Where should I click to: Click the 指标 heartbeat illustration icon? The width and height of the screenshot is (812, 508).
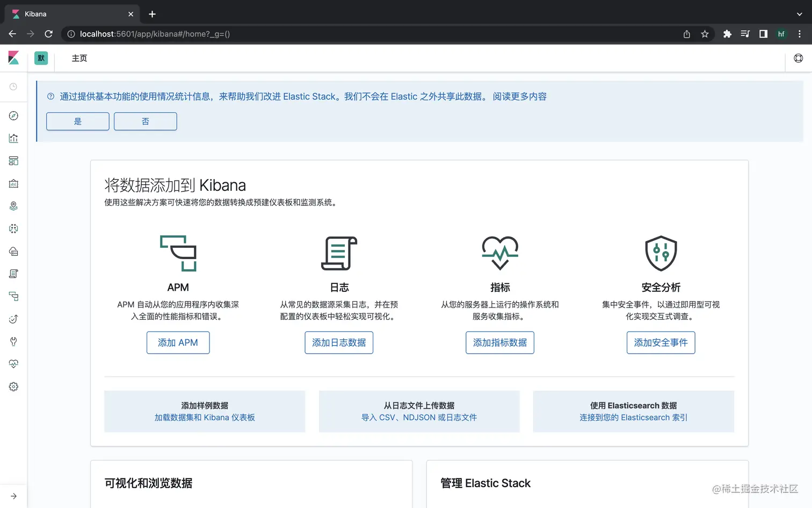tap(500, 253)
